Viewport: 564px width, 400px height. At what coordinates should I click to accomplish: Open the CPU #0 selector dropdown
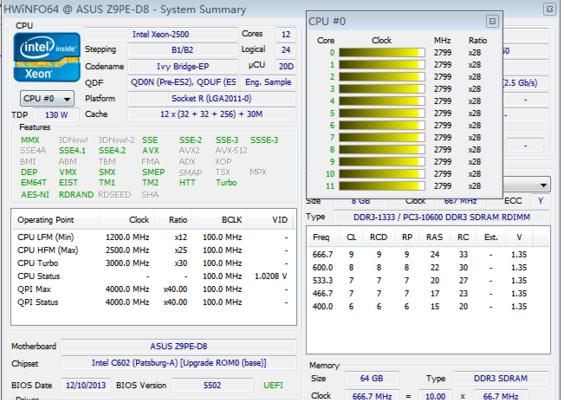tap(47, 99)
